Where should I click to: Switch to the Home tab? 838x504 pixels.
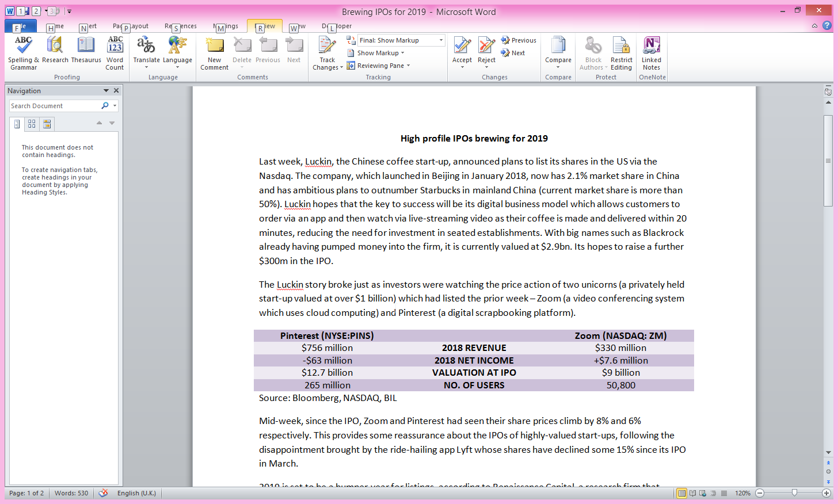pyautogui.click(x=55, y=26)
